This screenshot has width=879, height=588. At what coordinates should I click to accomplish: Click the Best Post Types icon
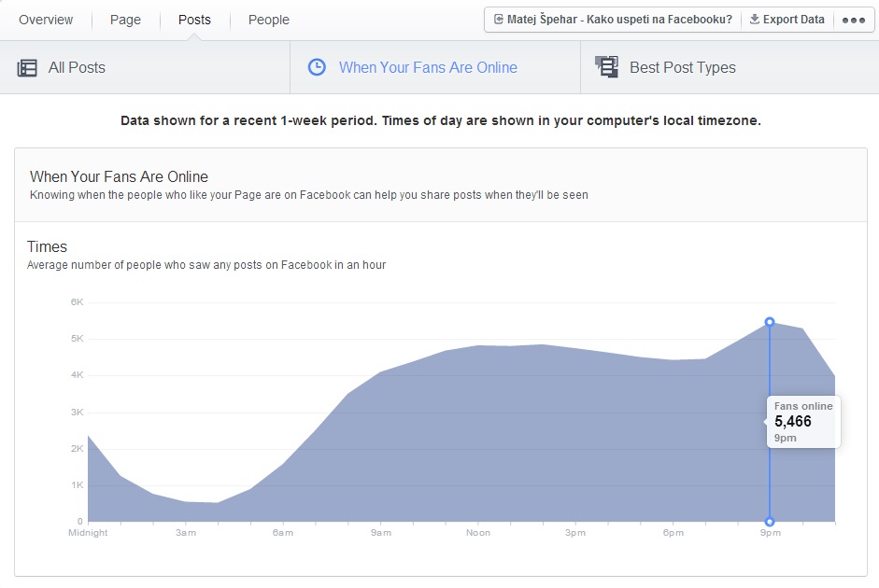coord(606,66)
